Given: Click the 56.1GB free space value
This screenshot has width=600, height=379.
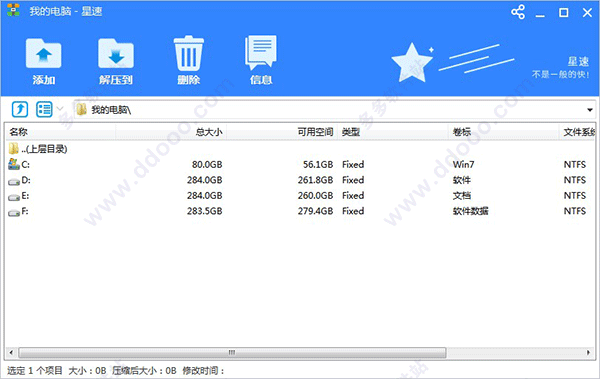Looking at the screenshot, I should point(318,165).
